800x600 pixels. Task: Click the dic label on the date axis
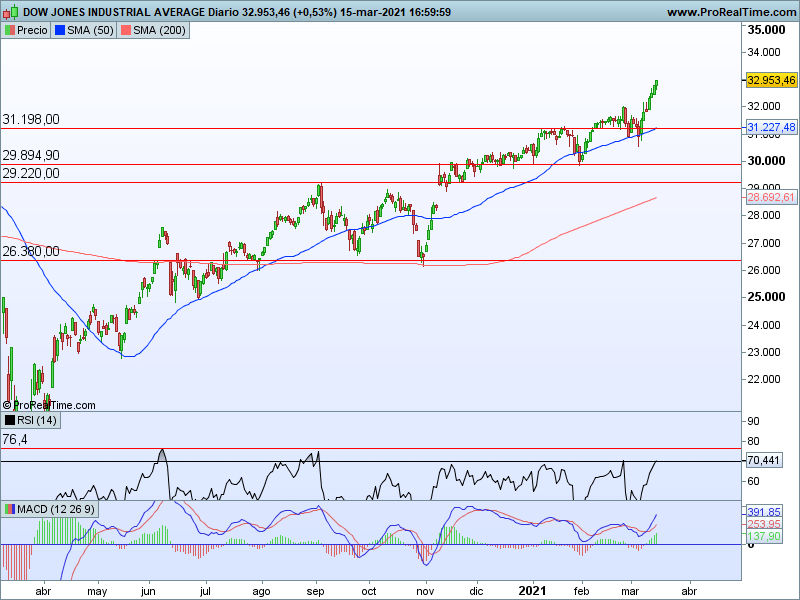[476, 592]
